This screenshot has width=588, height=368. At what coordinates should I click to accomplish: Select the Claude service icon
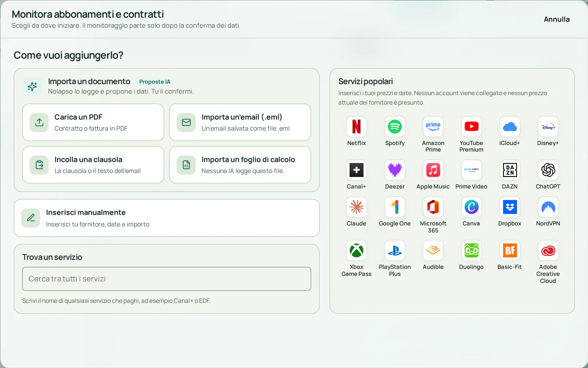tap(356, 207)
